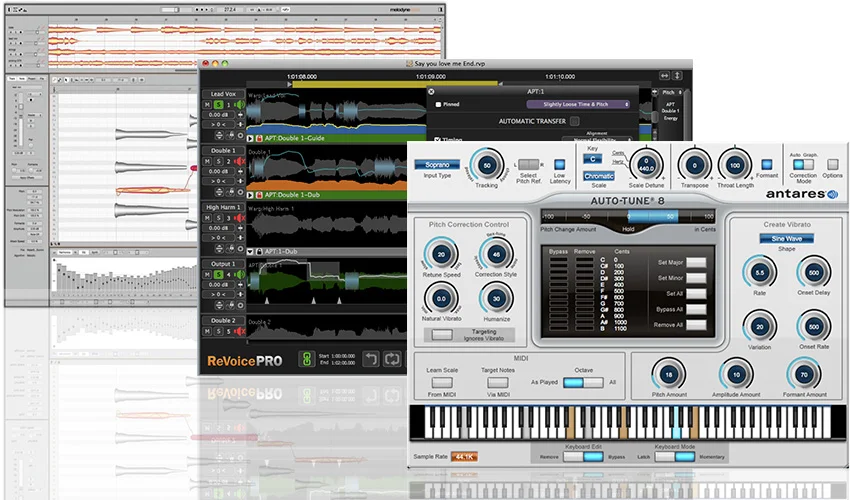Click the Humanize knob
This screenshot has width=850, height=500.
(497, 299)
